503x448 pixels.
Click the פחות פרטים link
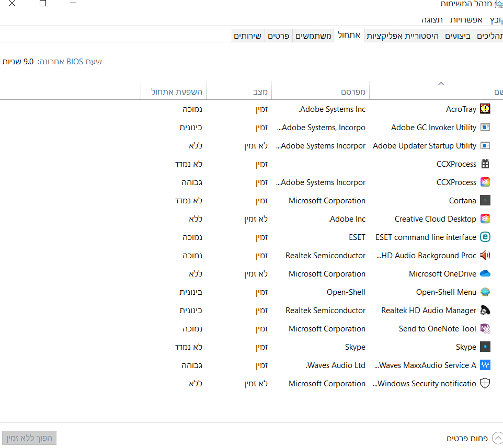467,439
